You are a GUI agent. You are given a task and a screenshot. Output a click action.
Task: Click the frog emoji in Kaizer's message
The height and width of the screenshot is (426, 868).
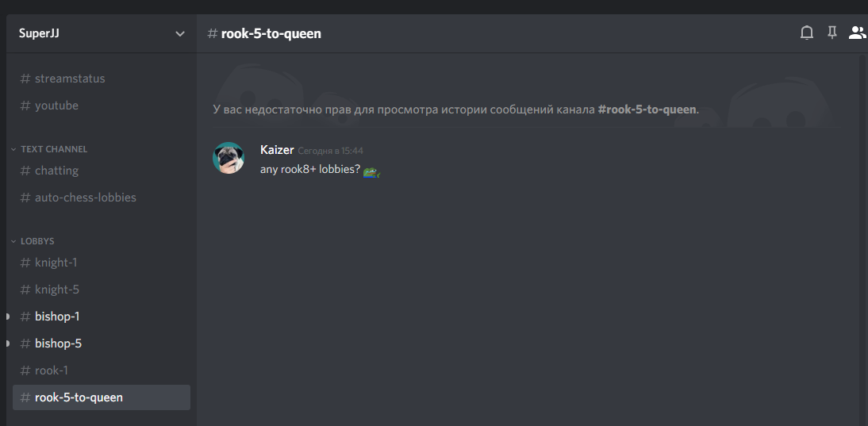coord(371,173)
